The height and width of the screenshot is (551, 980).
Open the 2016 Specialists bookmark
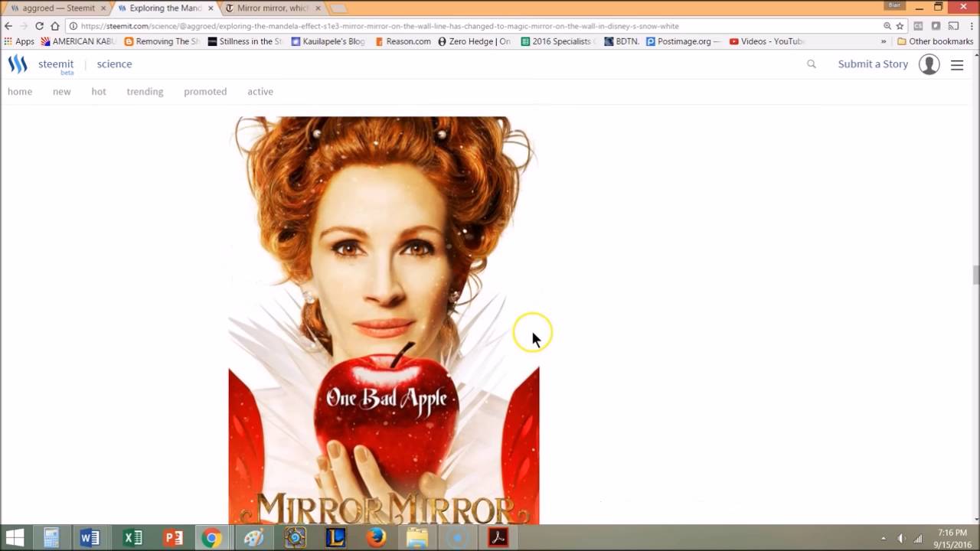(x=558, y=41)
